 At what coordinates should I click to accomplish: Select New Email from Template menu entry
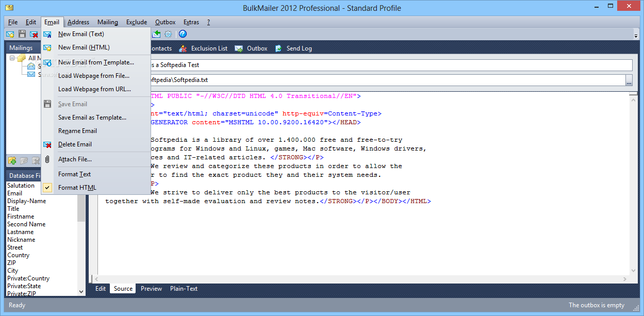click(x=96, y=62)
